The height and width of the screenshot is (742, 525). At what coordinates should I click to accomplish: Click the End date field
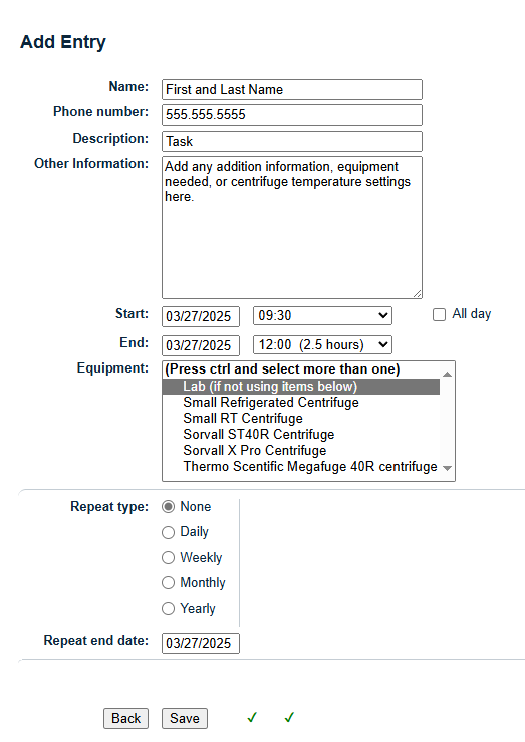tap(201, 345)
